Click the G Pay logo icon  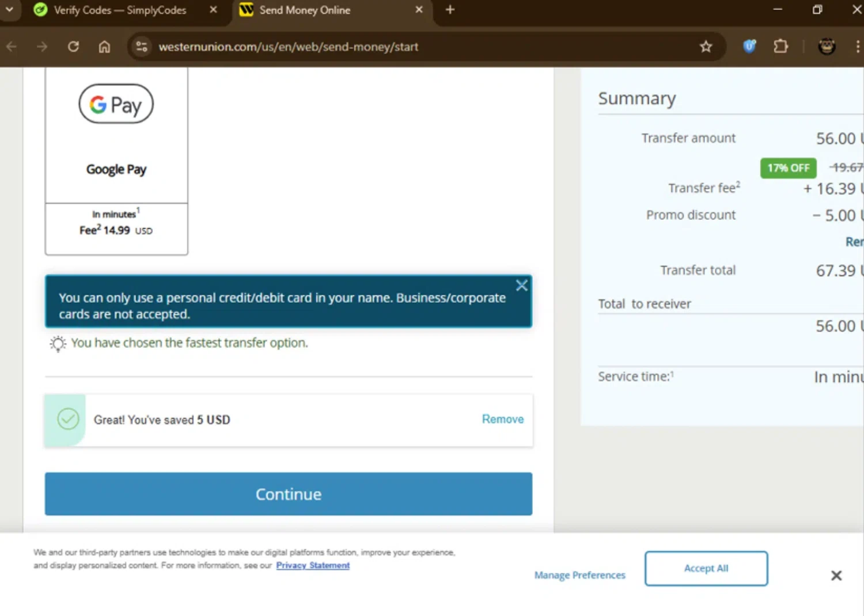(x=116, y=104)
